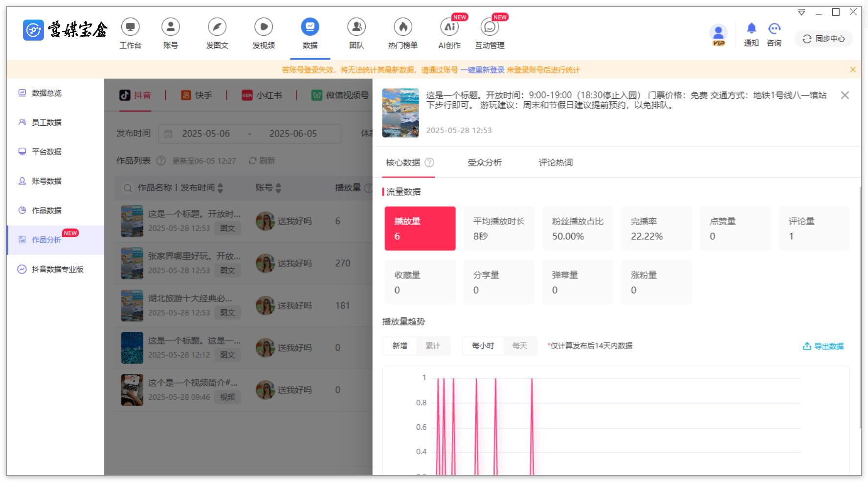Sort list by 账号 column arrows
The height and width of the screenshot is (482, 868).
(279, 188)
